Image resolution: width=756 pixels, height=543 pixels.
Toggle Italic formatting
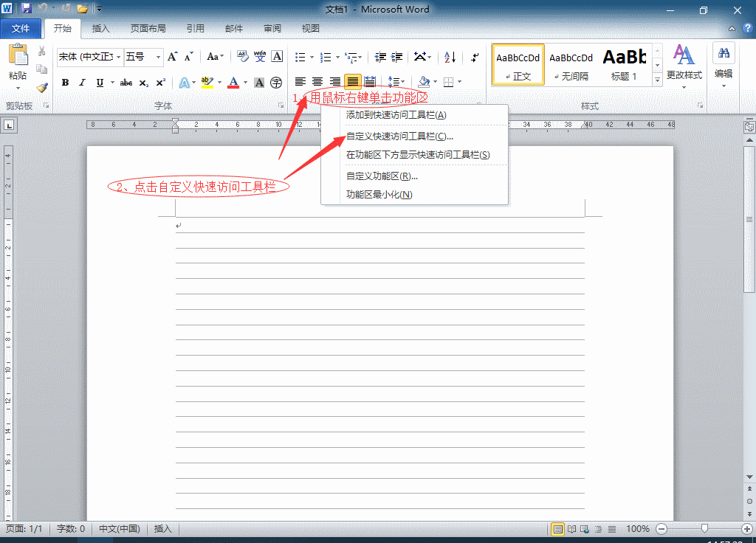click(x=82, y=83)
